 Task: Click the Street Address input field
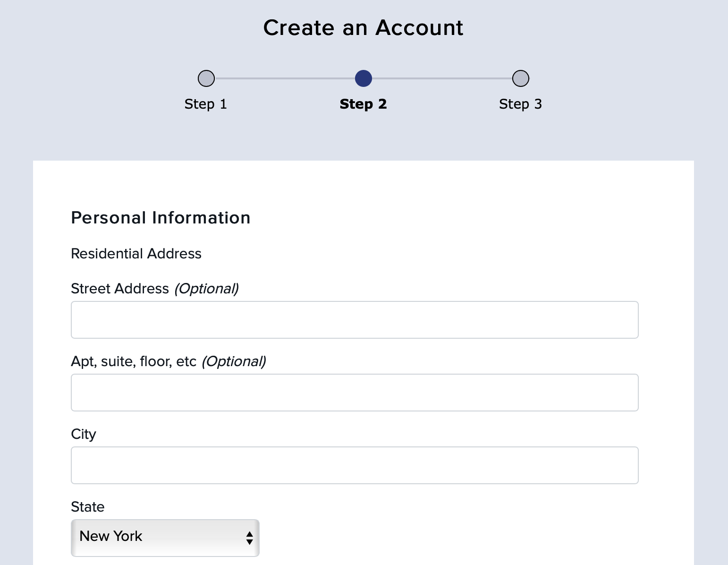355,319
